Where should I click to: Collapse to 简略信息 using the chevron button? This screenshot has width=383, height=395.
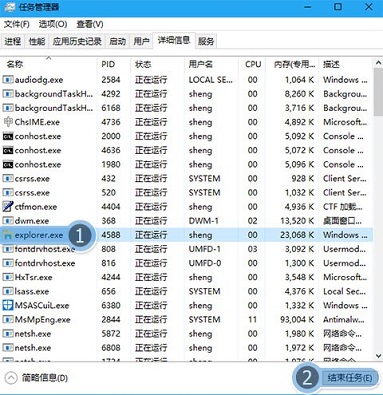11,378
